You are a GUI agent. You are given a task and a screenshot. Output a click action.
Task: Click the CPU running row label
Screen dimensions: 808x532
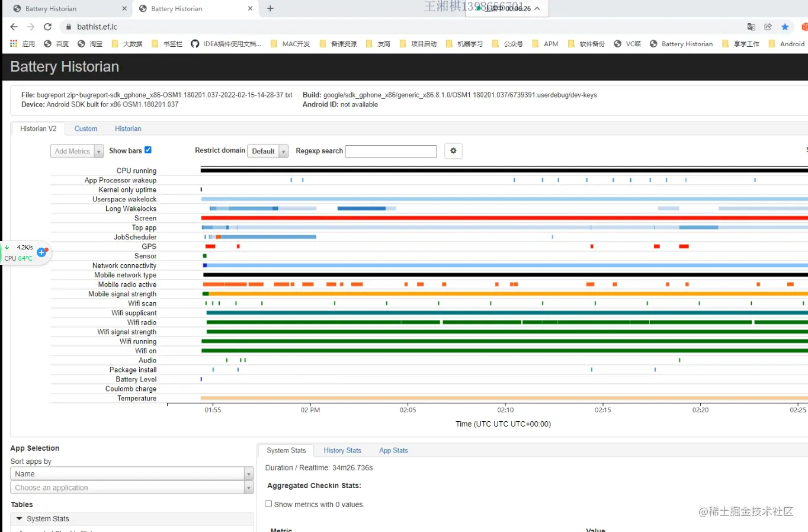[x=136, y=171]
